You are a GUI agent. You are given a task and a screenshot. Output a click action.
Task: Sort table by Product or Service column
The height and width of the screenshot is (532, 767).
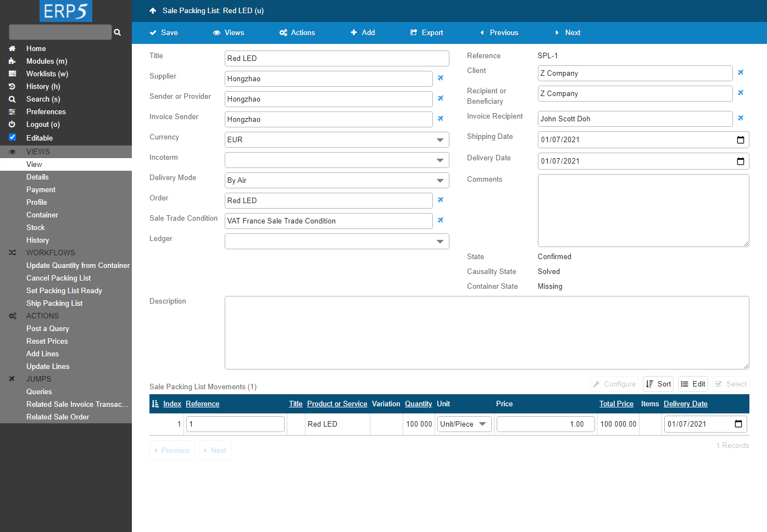click(x=337, y=404)
